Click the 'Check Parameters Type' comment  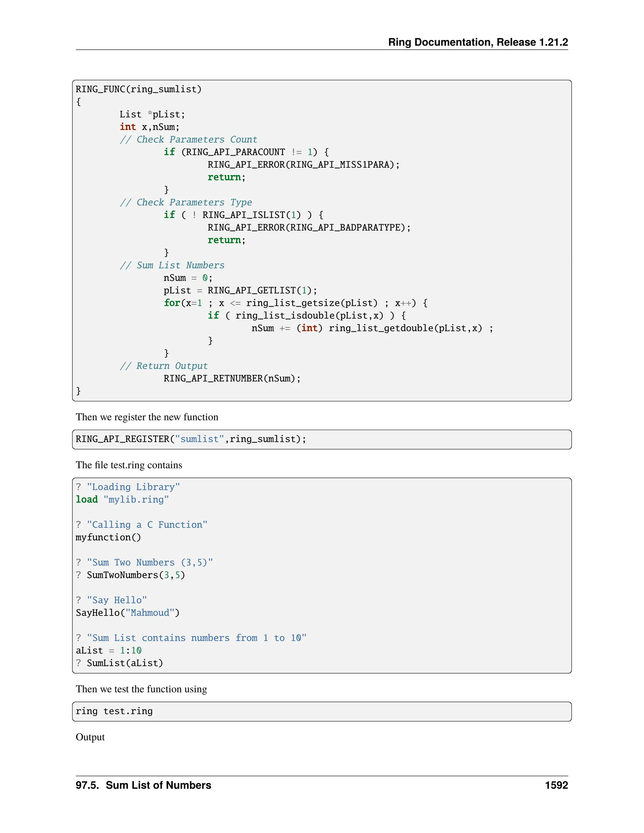[186, 202]
